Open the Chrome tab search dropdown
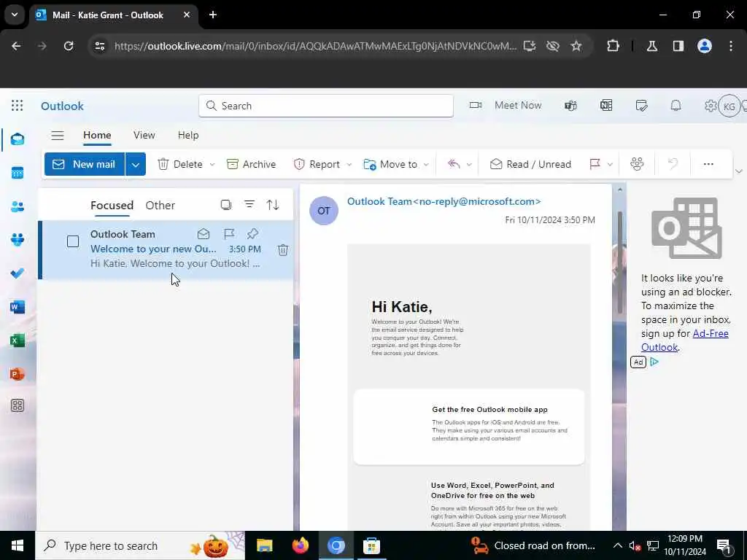 [15, 15]
